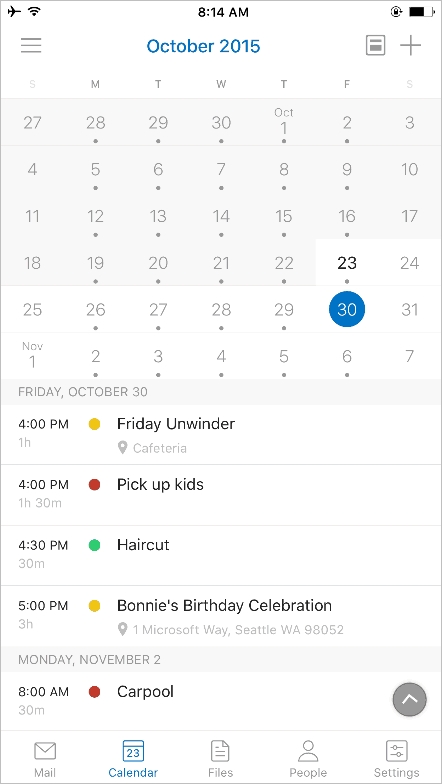
Task: Expand the October 2015 month title
Action: 203,46
